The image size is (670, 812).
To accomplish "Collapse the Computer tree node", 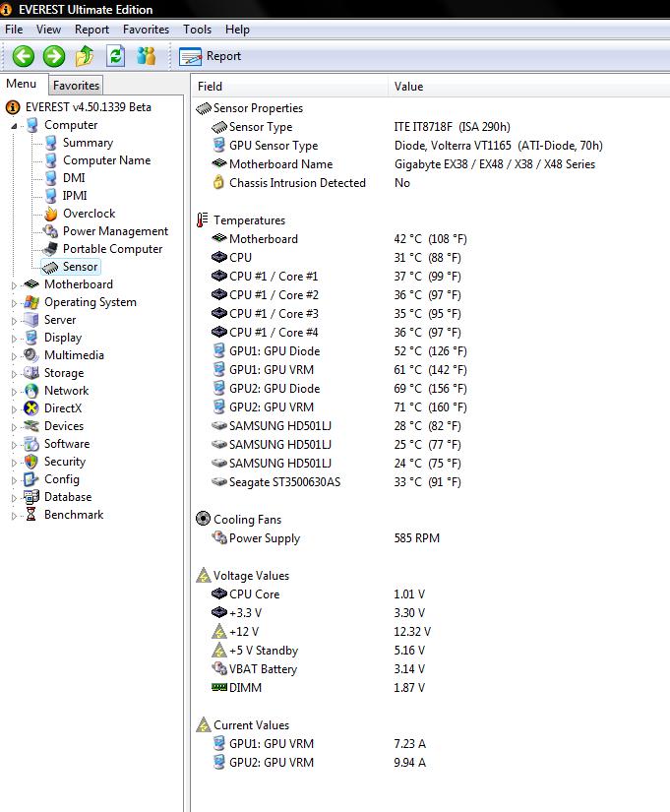I will click(x=14, y=126).
